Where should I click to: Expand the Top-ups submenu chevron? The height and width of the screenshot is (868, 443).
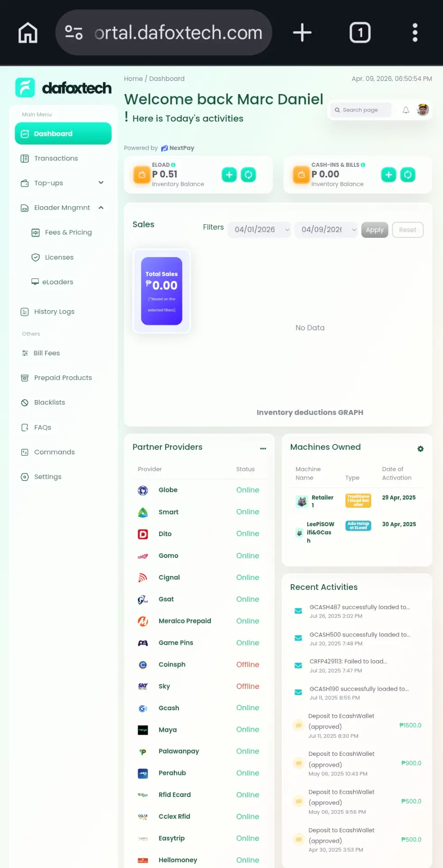click(x=101, y=183)
